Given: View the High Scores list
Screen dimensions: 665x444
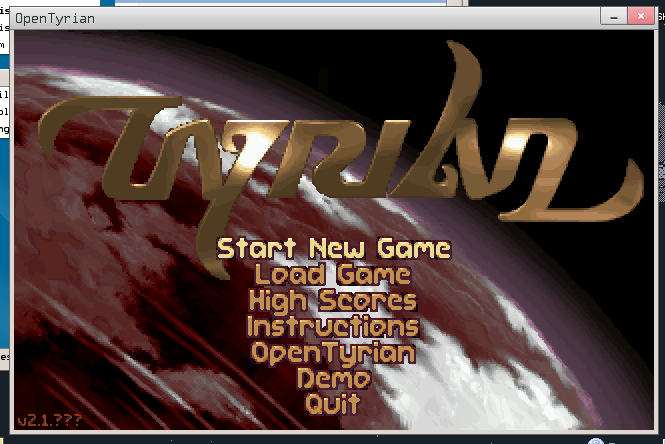Looking at the screenshot, I should coord(333,300).
